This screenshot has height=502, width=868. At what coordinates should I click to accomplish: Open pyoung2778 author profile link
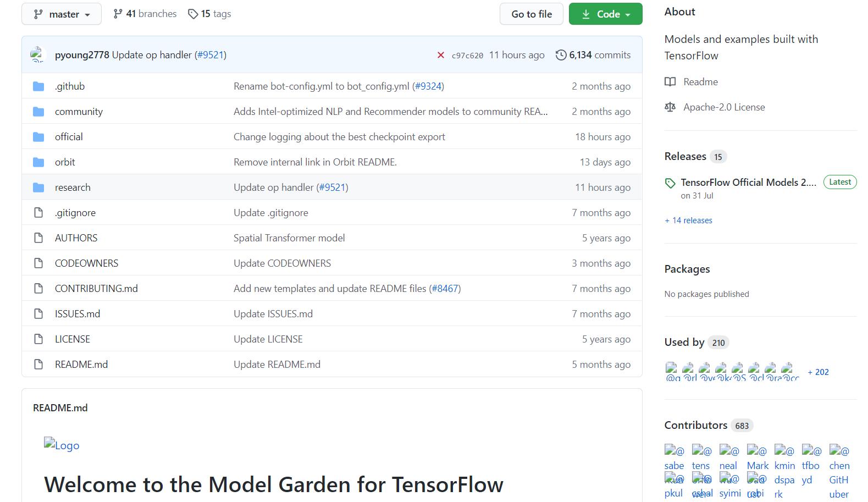tap(82, 55)
